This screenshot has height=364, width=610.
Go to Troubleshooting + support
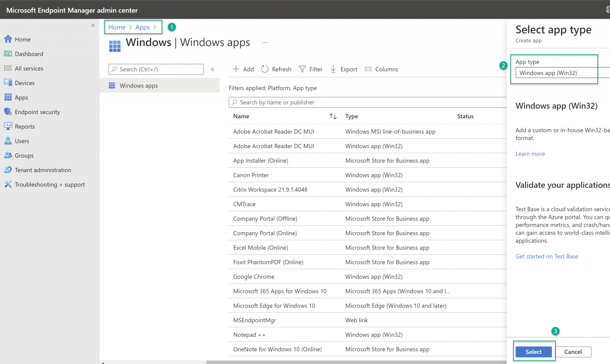(x=45, y=185)
